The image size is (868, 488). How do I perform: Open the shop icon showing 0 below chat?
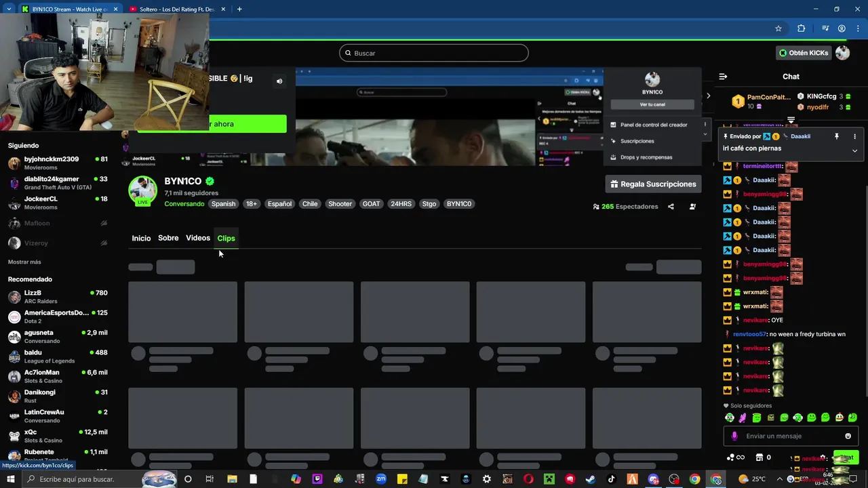(x=764, y=457)
